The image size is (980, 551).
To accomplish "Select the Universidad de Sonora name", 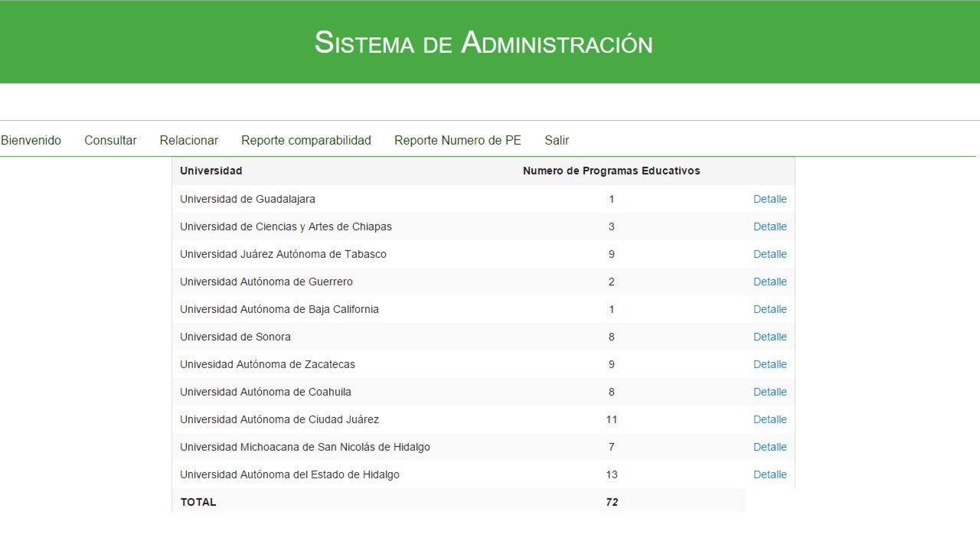I will click(x=235, y=337).
